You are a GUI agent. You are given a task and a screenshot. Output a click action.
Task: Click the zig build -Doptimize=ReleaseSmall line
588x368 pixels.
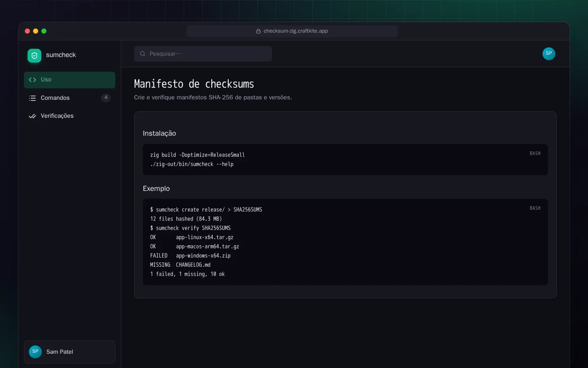click(198, 155)
